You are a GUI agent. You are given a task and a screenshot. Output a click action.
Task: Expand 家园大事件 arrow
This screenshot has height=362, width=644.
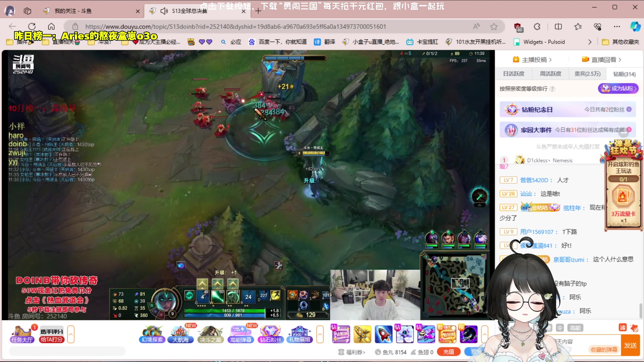coord(629,130)
